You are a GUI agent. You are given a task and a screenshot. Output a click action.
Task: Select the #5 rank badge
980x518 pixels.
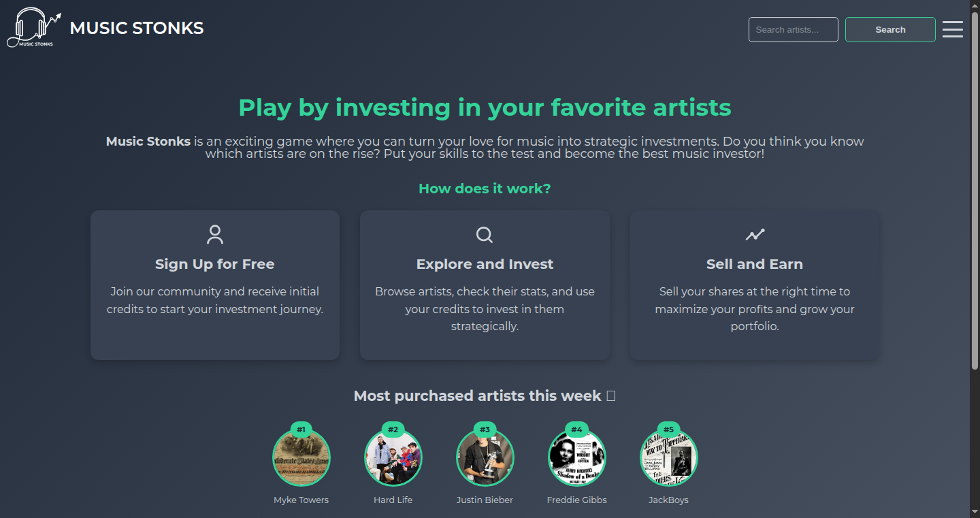click(x=668, y=430)
